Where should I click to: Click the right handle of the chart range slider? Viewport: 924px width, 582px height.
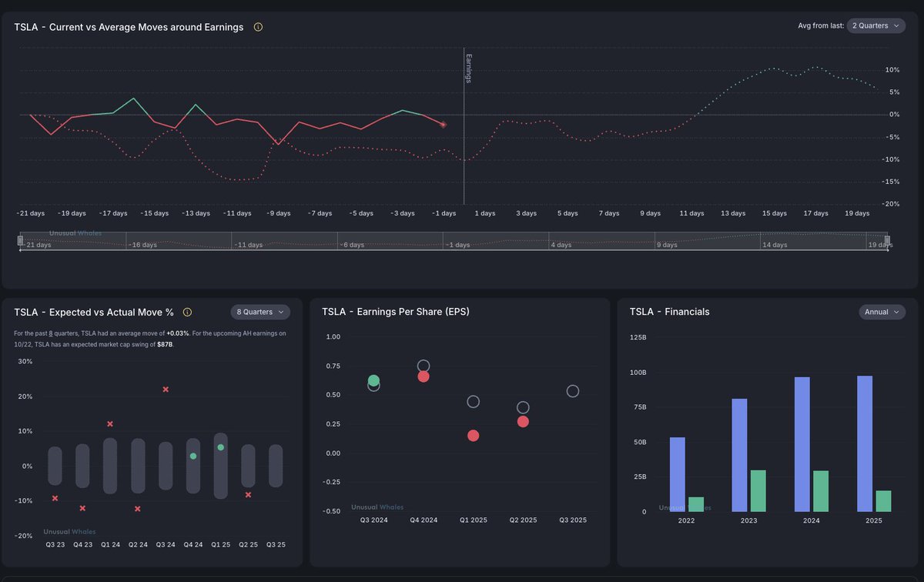[x=887, y=241]
